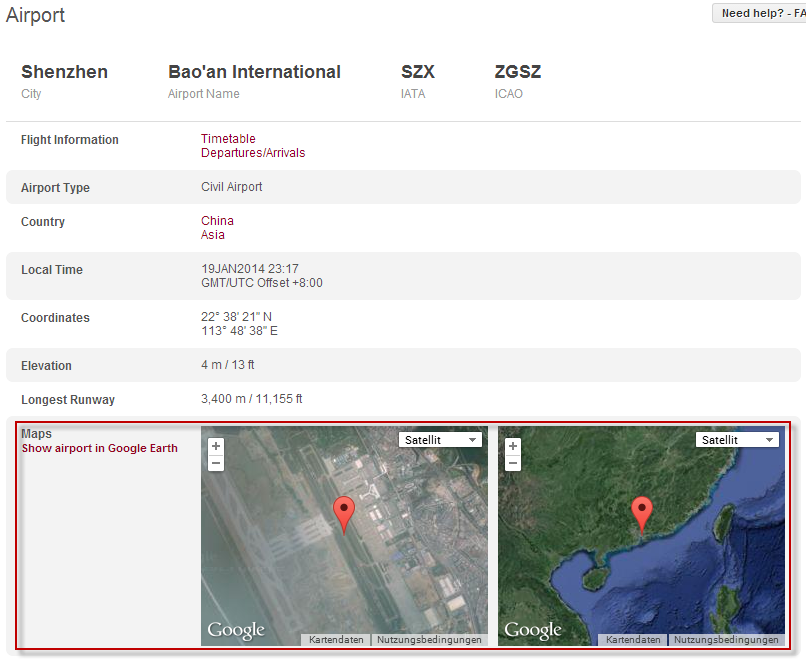This screenshot has height=659, width=806.
Task: Click the red pin on the regional map
Action: click(642, 512)
